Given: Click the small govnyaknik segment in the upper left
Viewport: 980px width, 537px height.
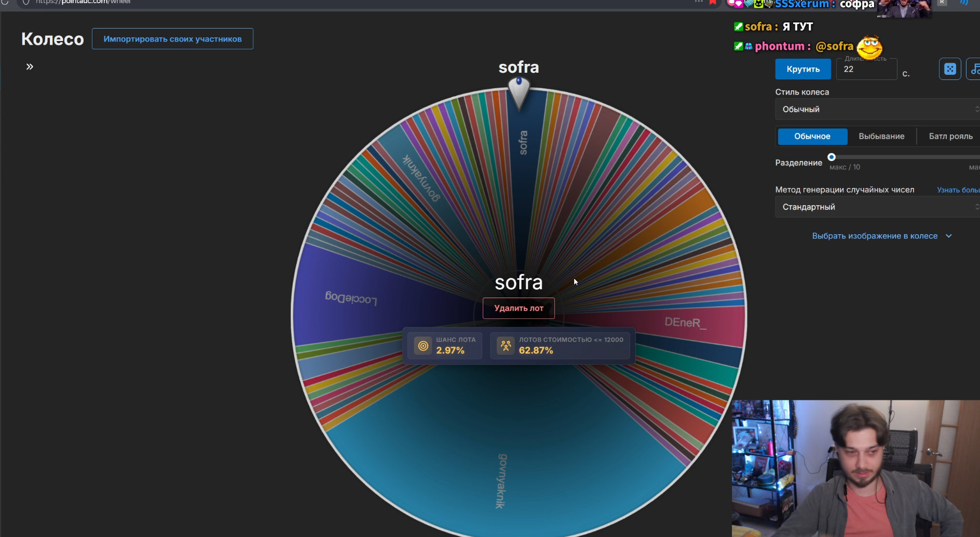Looking at the screenshot, I should 421,177.
